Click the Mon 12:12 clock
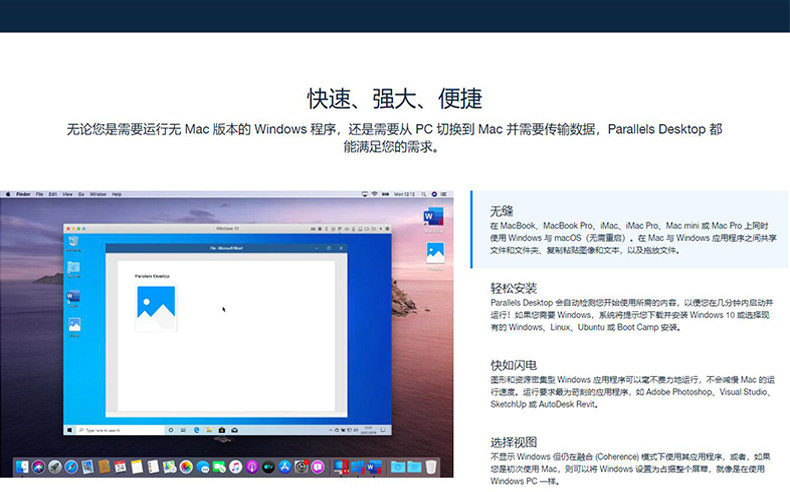 [x=405, y=194]
